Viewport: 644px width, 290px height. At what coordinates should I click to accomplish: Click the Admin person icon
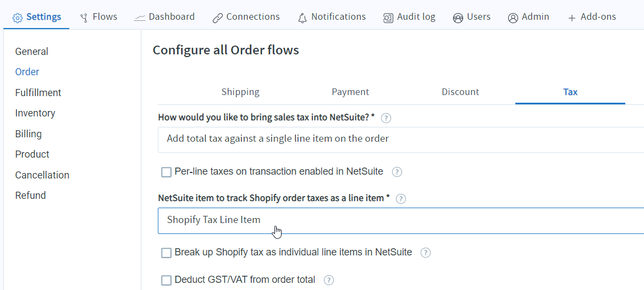pos(513,18)
